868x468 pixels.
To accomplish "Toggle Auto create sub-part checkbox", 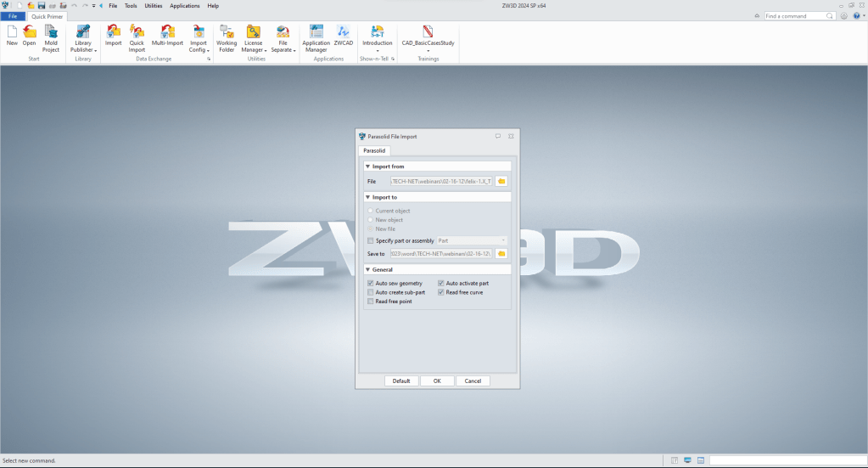I will [371, 292].
